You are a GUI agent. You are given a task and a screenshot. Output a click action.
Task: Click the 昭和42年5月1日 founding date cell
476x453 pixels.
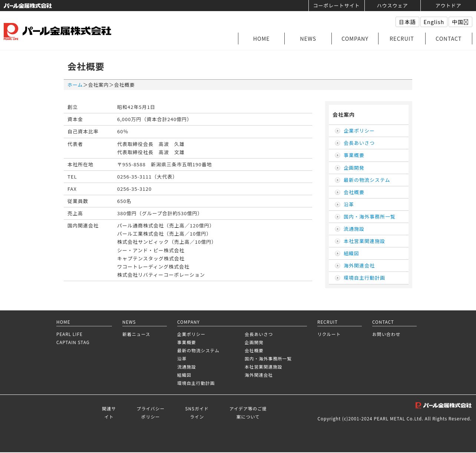[136, 107]
